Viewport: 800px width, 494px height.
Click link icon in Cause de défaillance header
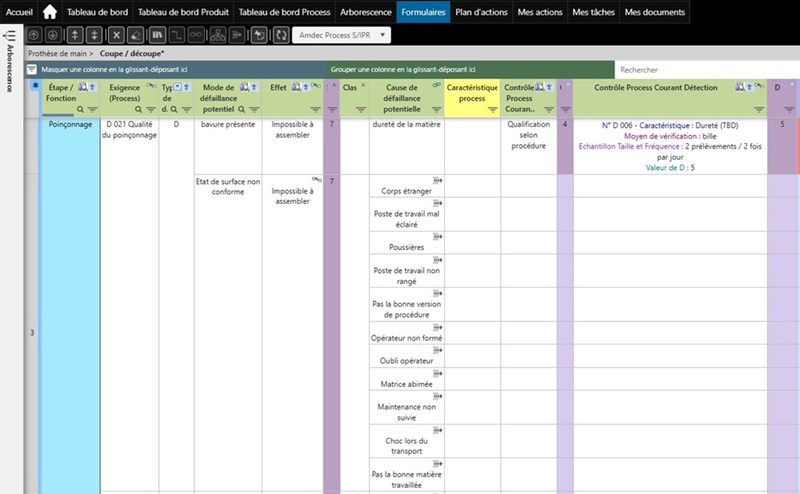pos(436,85)
